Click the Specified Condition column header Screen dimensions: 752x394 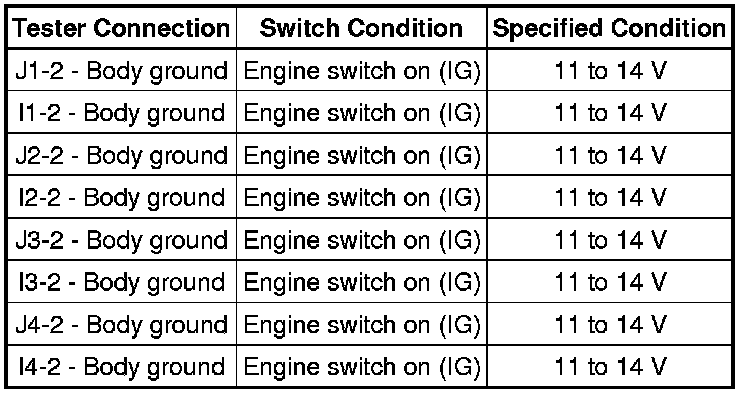609,28
